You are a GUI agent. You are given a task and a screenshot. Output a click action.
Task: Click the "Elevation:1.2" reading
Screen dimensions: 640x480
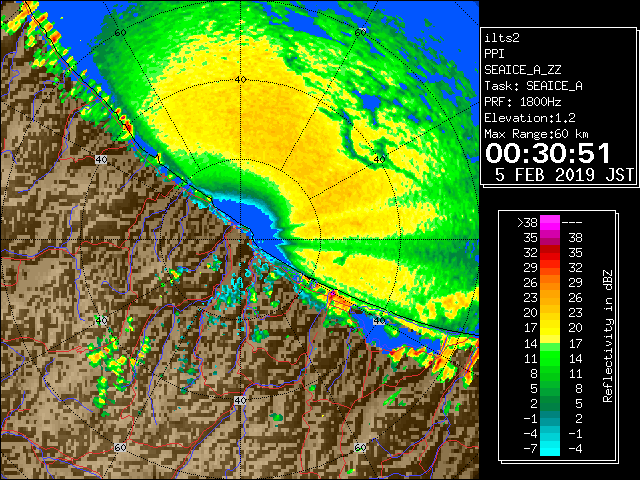click(530, 118)
